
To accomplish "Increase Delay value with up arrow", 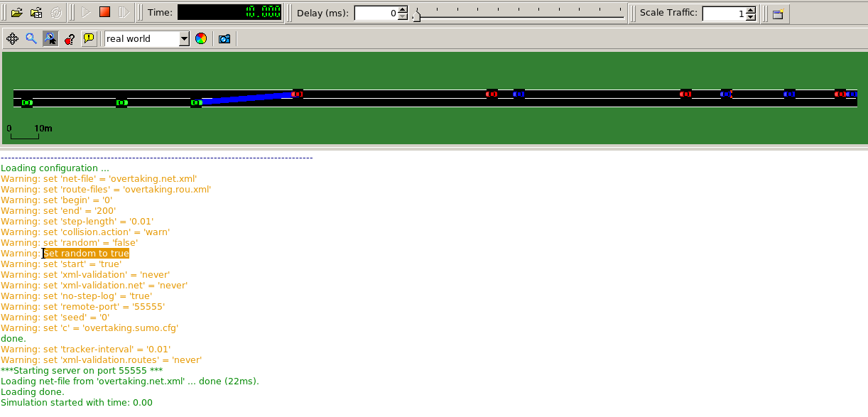I will tap(403, 9).
